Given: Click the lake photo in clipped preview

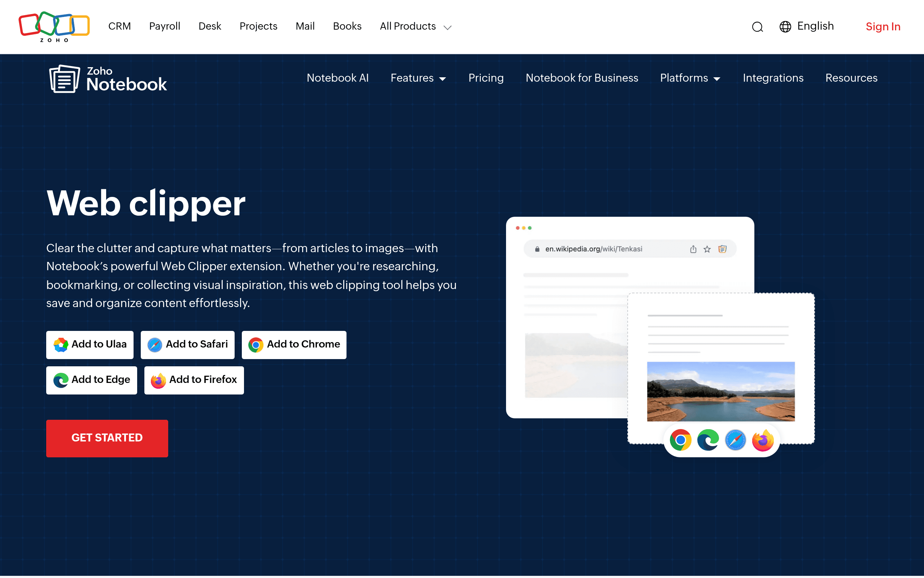Looking at the screenshot, I should coord(721,392).
